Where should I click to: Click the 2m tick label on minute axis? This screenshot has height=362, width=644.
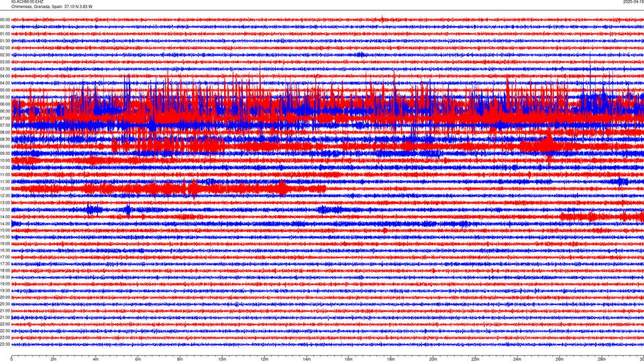(54, 359)
